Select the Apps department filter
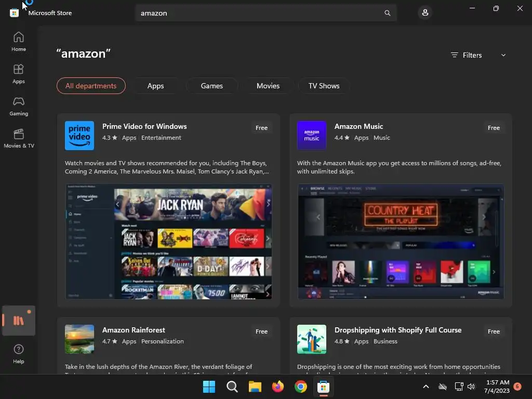 point(155,86)
